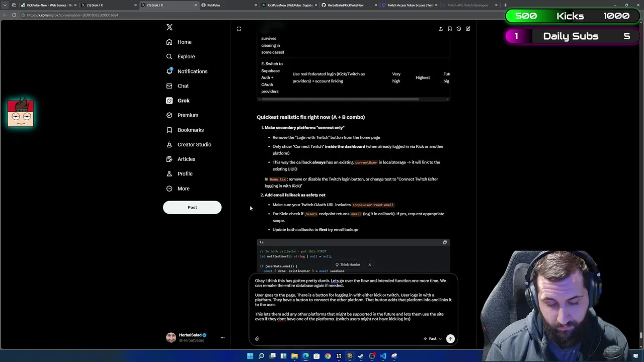The image size is (644, 362).
Task: Start a new Grok chat
Action: (467, 29)
